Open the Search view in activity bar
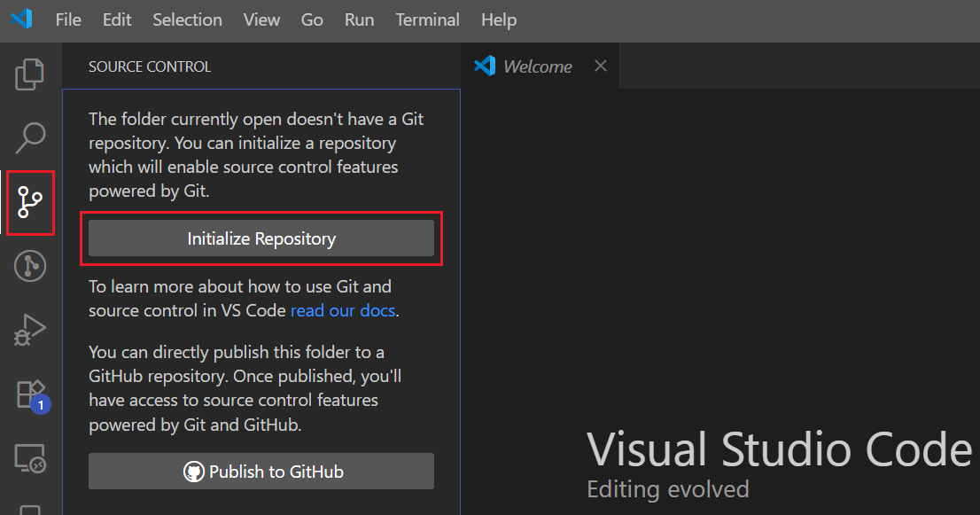This screenshot has height=515, width=980. click(30, 137)
